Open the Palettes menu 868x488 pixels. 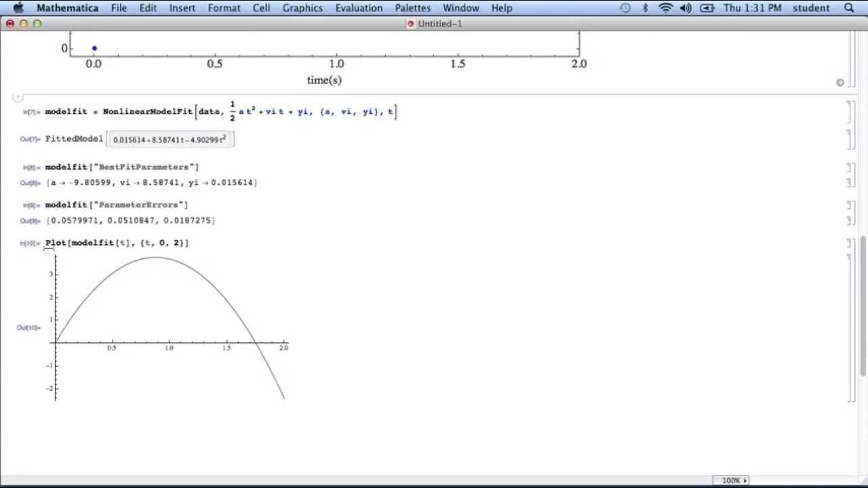click(x=413, y=8)
